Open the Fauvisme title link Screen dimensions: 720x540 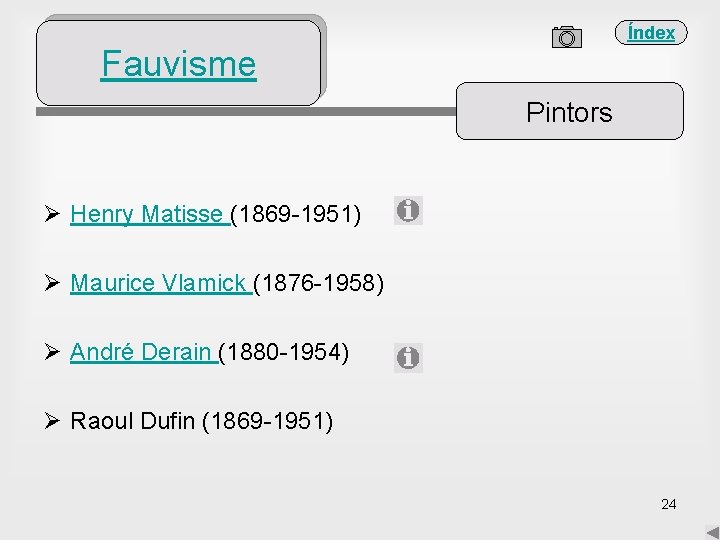[178, 64]
